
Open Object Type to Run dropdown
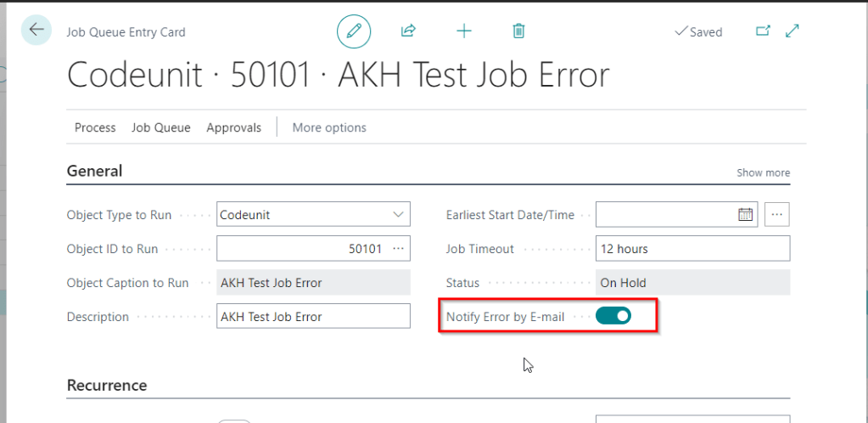point(398,215)
